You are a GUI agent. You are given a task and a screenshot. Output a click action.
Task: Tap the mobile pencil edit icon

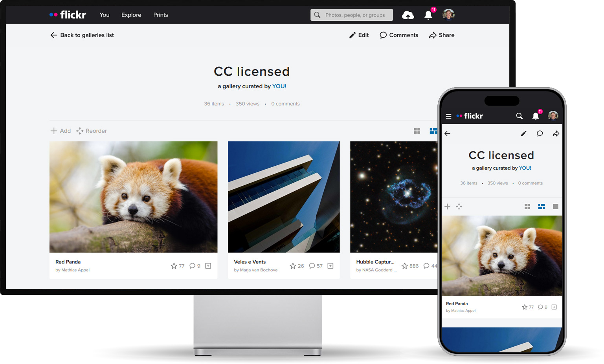coord(523,134)
